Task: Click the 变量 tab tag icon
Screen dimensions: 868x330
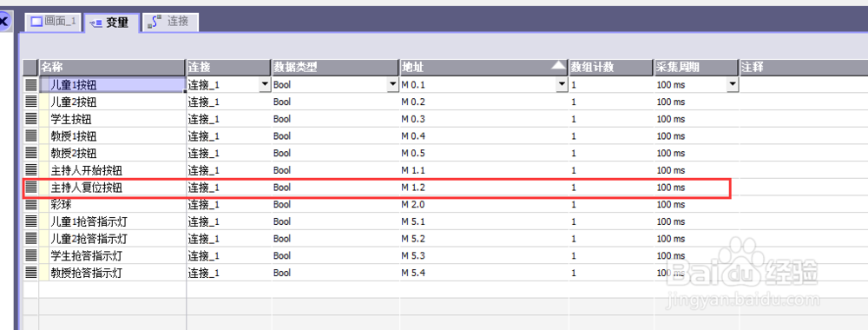Action: click(95, 23)
